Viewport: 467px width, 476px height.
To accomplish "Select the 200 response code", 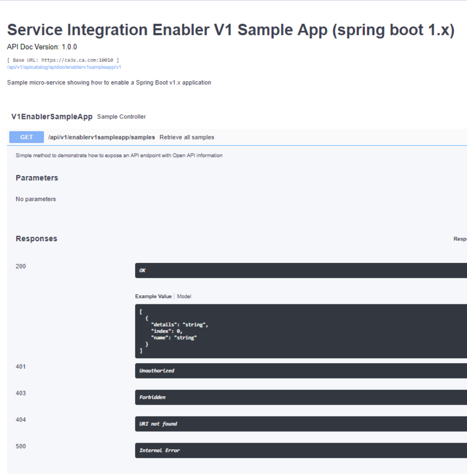I will click(21, 266).
